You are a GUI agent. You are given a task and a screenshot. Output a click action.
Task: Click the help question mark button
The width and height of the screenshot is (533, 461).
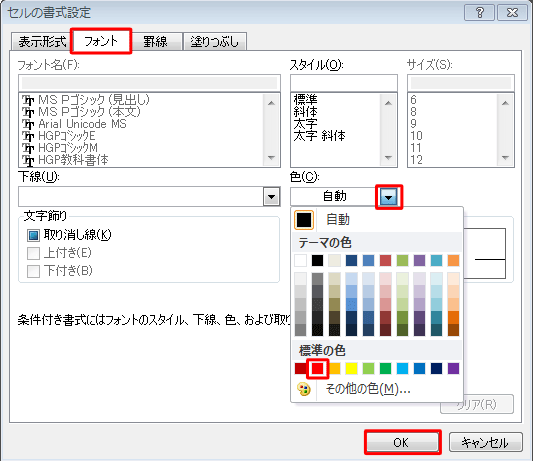[479, 13]
